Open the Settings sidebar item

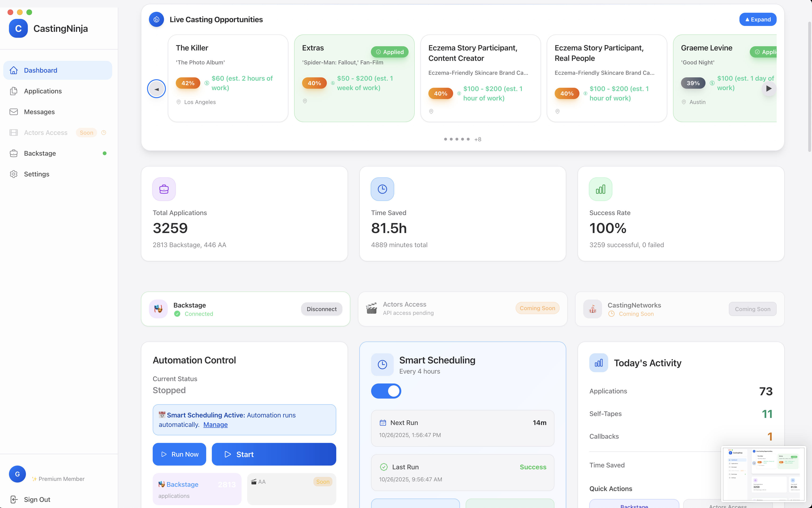point(37,174)
